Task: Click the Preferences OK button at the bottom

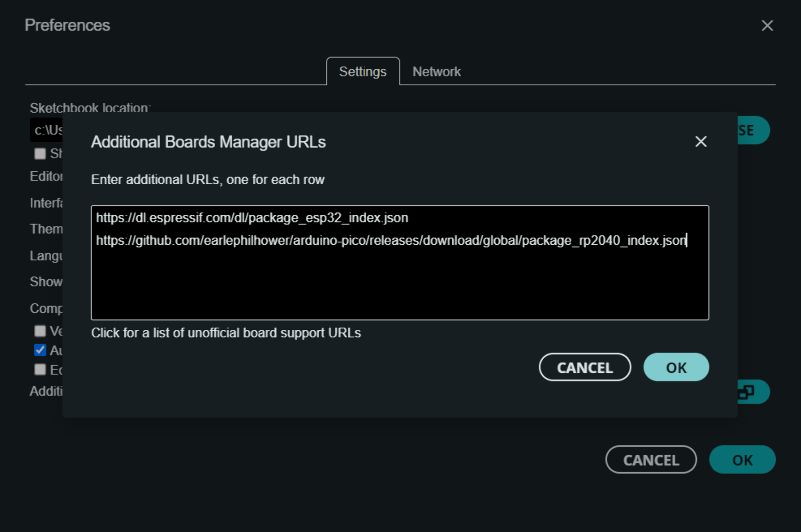Action: [x=742, y=460]
